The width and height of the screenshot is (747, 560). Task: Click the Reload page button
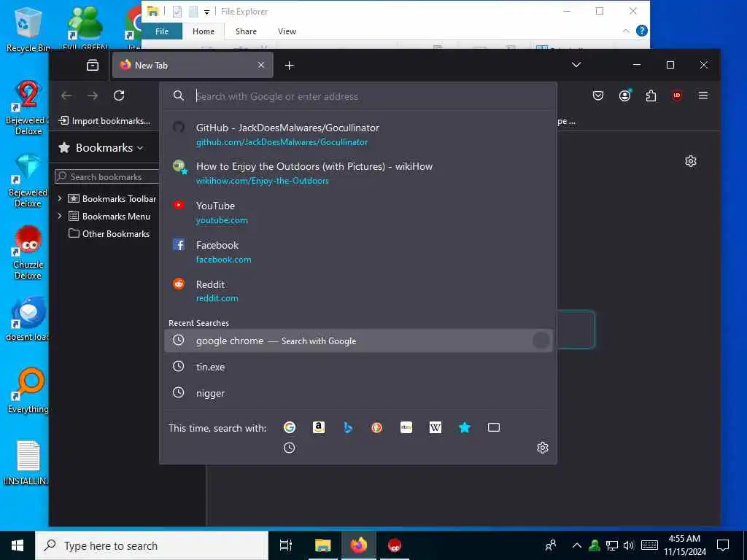coord(119,96)
